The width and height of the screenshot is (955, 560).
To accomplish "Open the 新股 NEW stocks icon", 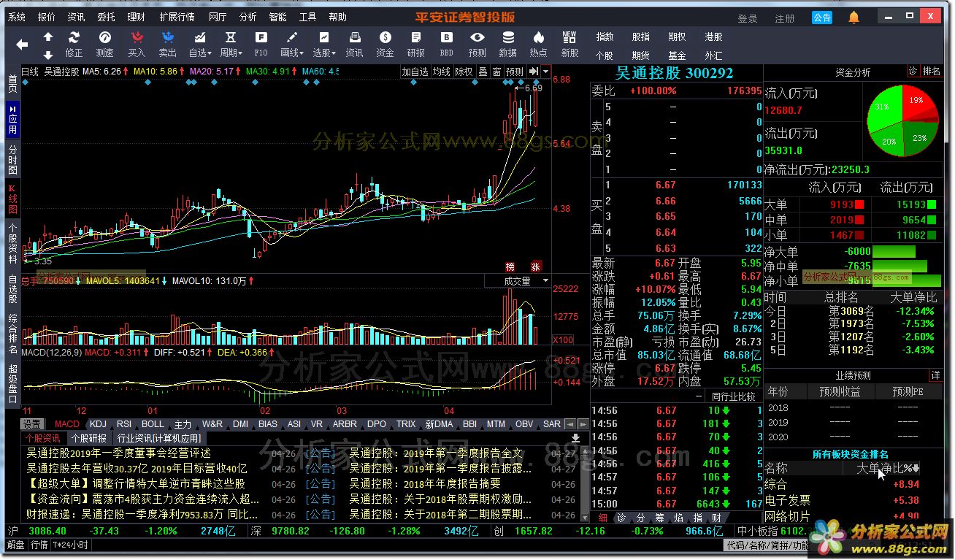I will click(569, 44).
